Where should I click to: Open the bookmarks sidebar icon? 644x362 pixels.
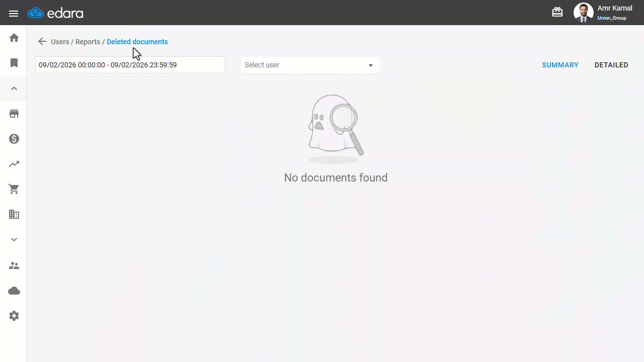pyautogui.click(x=14, y=63)
